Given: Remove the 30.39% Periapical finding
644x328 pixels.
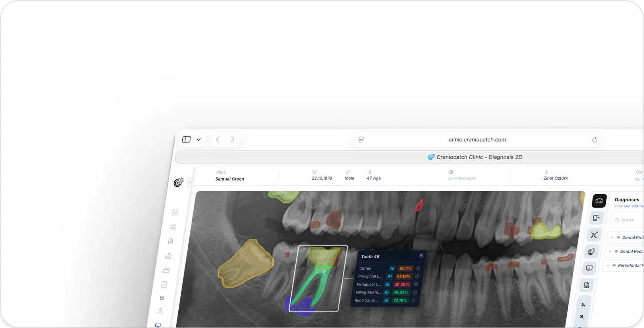Looking at the screenshot, I should pos(416,284).
